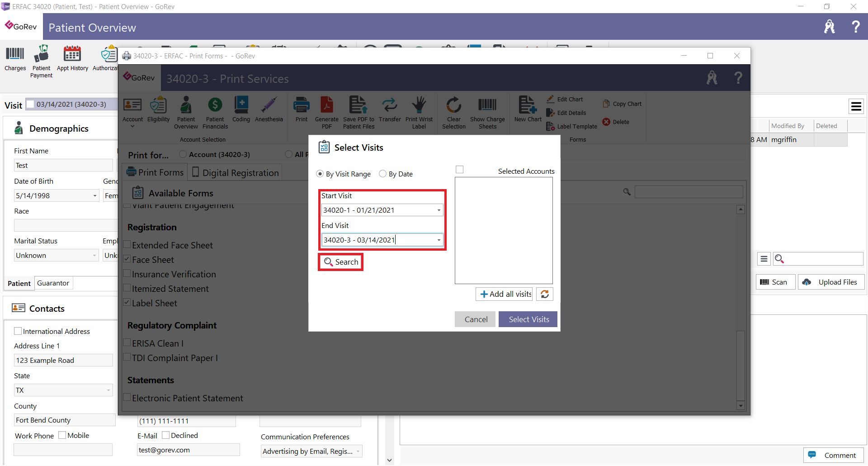Open State TX dropdown
The height and width of the screenshot is (466, 868).
click(x=108, y=390)
